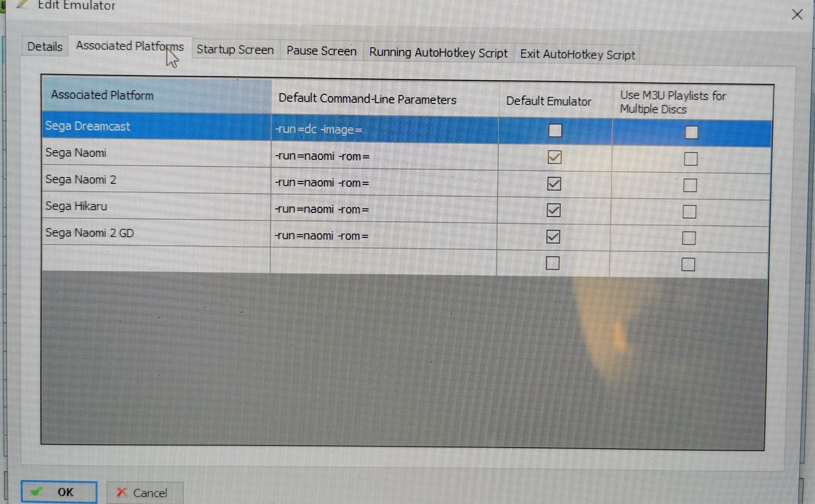The image size is (815, 504).
Task: Edit Sega Naomi 2 GD command-line parameters cell
Action: [x=384, y=236]
